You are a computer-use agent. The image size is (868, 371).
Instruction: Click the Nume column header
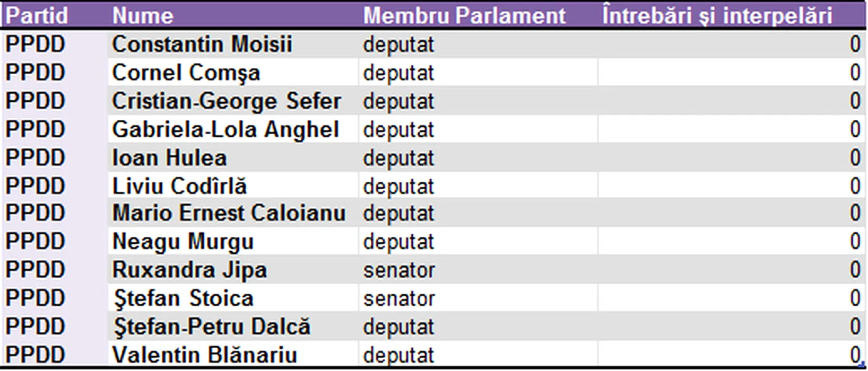143,15
